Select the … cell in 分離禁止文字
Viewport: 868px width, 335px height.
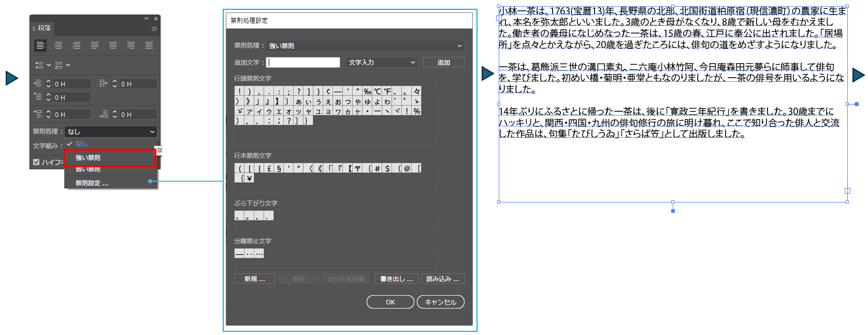259,253
